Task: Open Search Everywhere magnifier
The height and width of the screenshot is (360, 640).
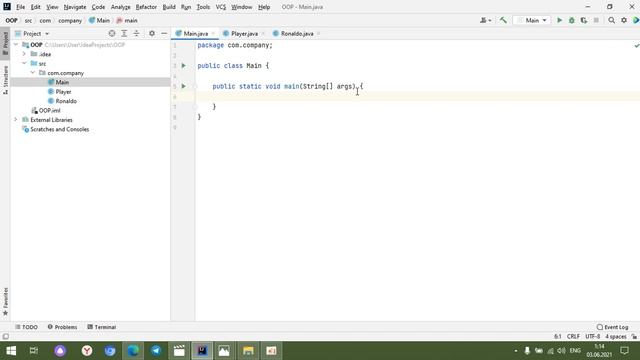Action: 611,20
